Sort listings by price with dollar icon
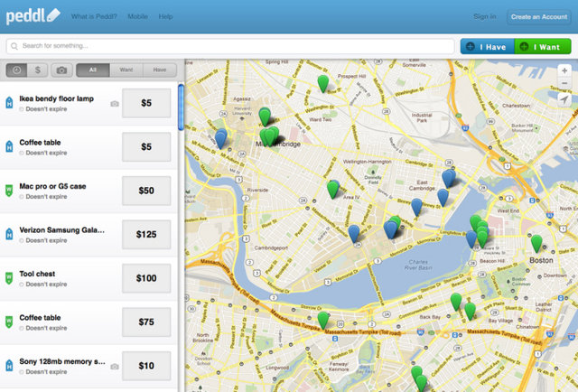Viewport: 578px width, 392px height. [x=37, y=70]
